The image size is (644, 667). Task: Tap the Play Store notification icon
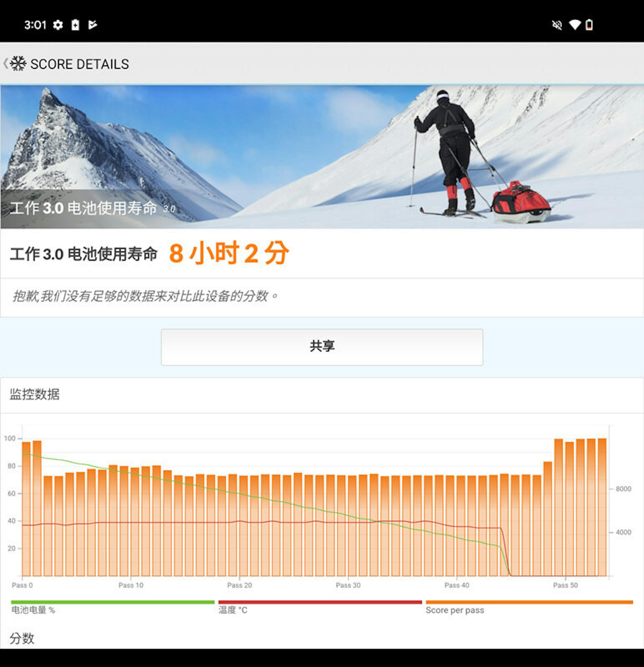(92, 25)
